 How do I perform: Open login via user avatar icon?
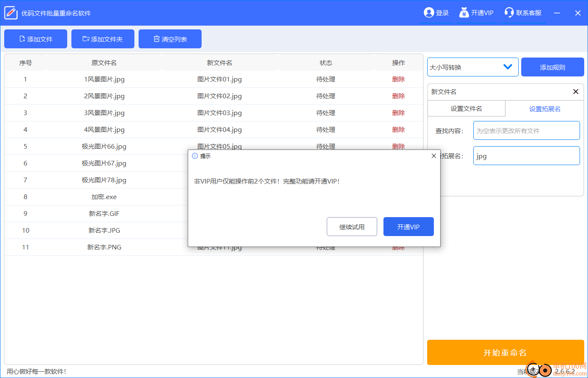pyautogui.click(x=429, y=13)
